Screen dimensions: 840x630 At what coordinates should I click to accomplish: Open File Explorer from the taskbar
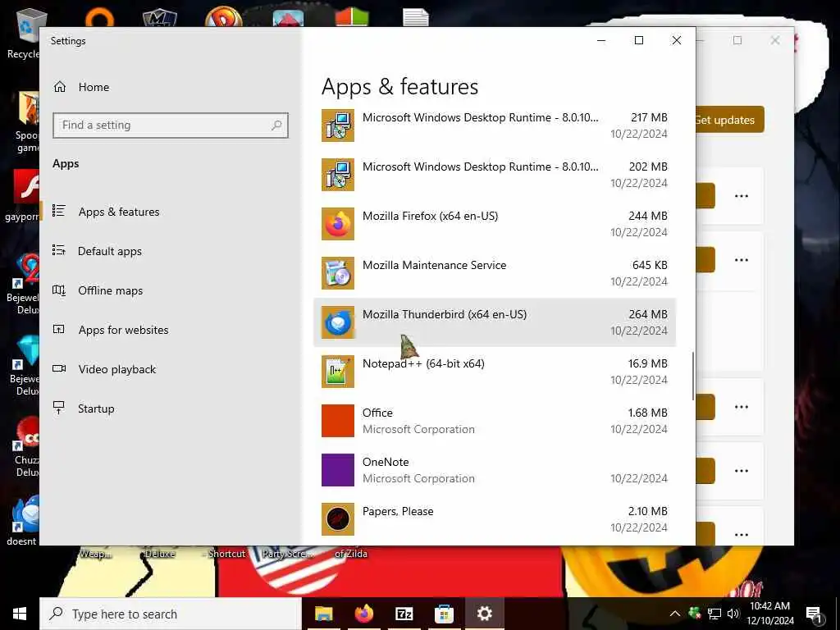click(323, 614)
